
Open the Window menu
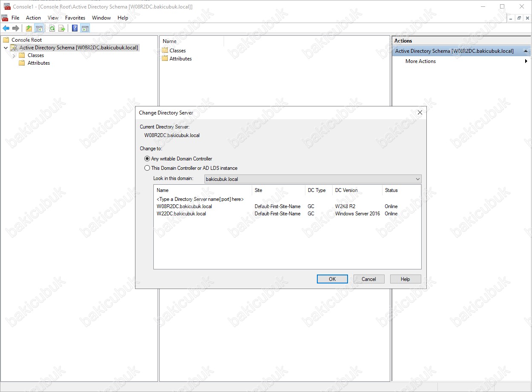tap(101, 18)
